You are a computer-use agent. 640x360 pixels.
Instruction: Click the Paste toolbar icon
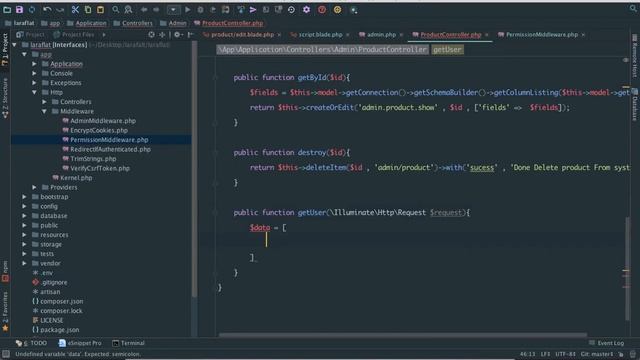100,9
